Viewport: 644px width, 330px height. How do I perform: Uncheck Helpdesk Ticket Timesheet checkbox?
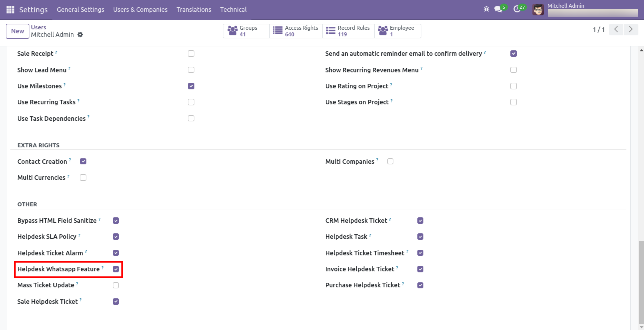point(420,253)
